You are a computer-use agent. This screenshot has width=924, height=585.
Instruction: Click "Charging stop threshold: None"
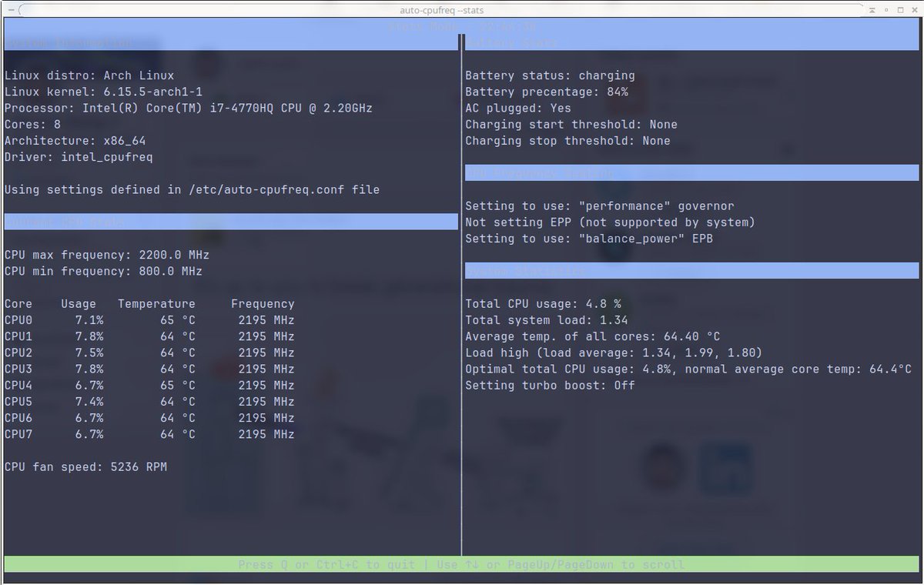click(567, 141)
